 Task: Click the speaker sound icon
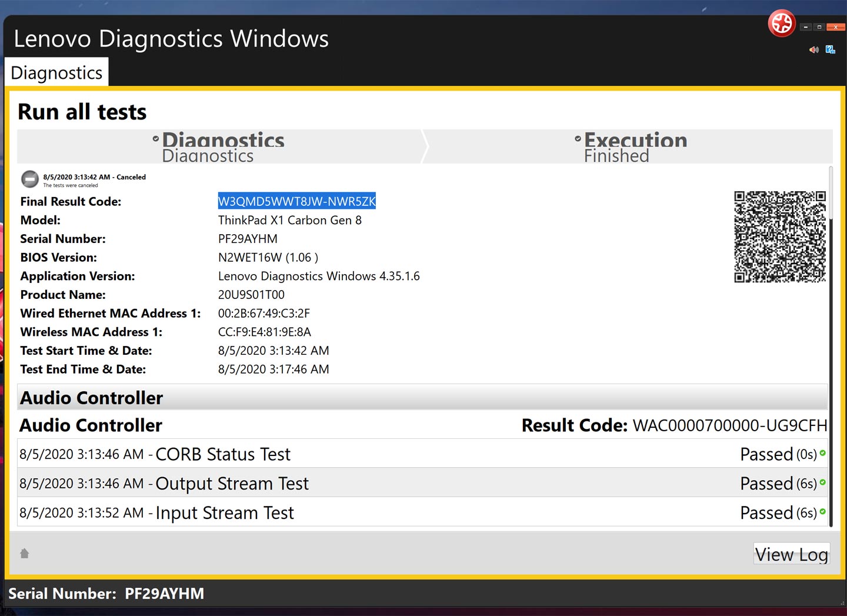pyautogui.click(x=814, y=50)
